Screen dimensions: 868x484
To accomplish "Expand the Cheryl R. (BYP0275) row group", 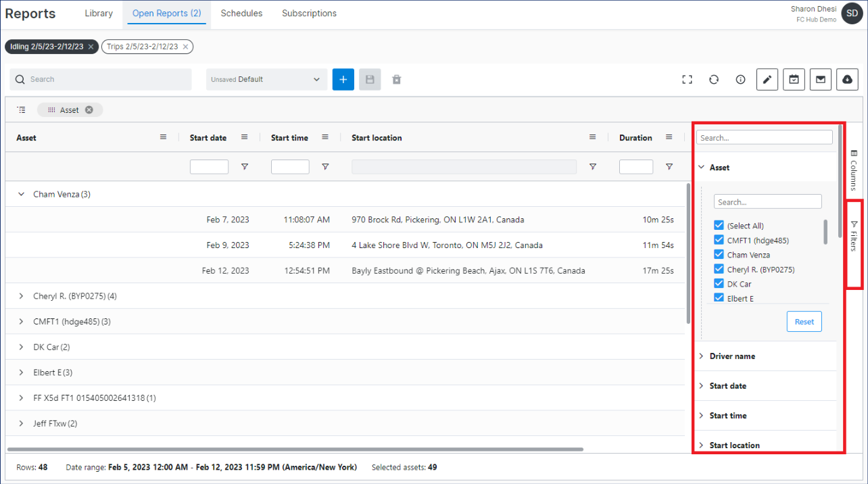I will (x=21, y=296).
